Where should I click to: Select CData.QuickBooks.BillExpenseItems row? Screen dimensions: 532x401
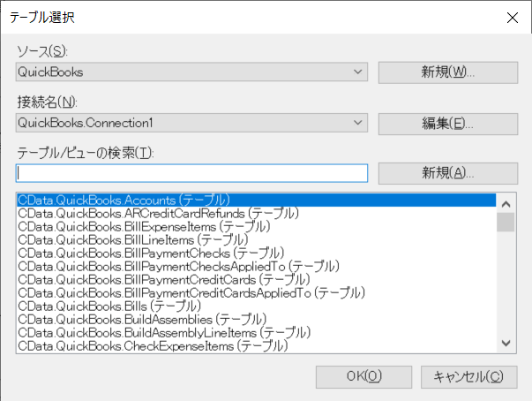257,226
